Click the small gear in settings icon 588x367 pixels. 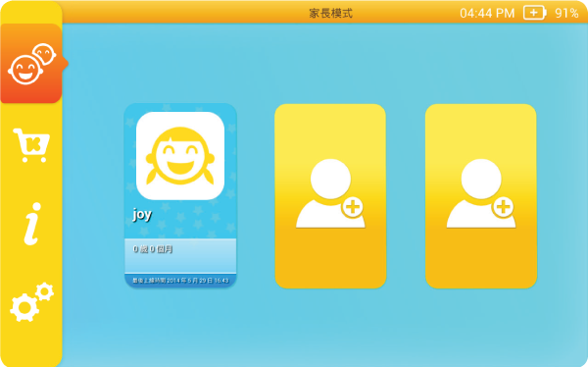pyautogui.click(x=45, y=291)
